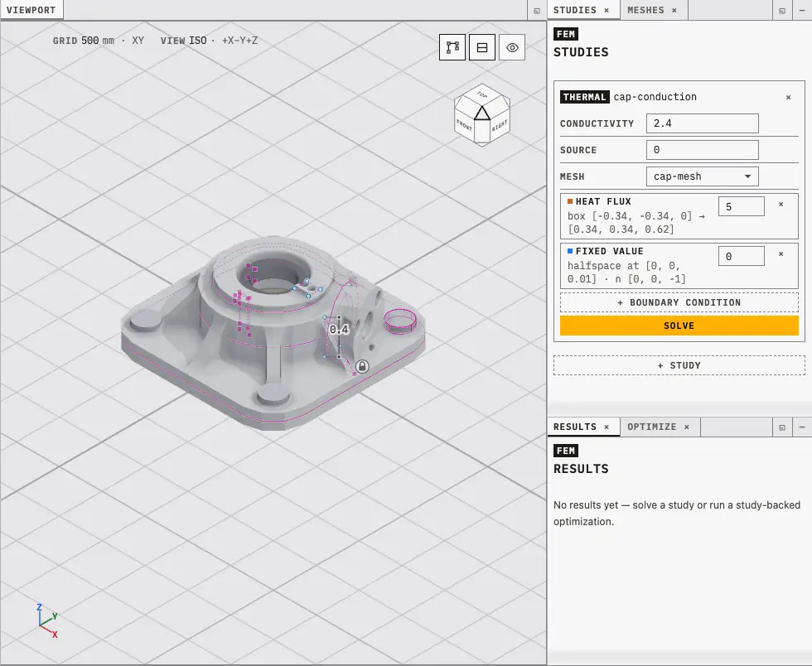Click the +X−Y+Z orientation label
812x666 pixels.
coord(239,41)
